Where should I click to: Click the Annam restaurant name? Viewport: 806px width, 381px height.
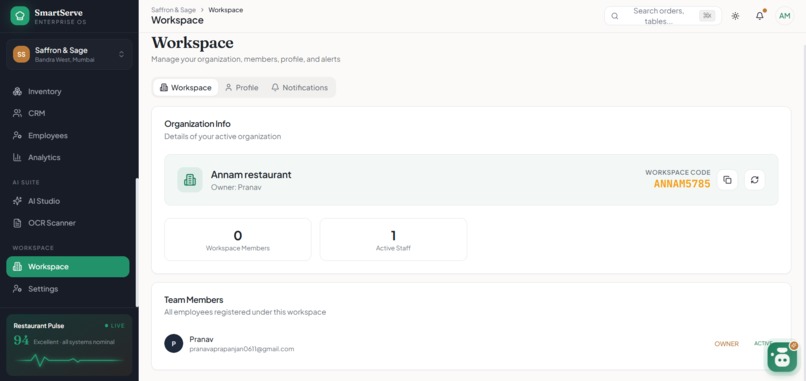(x=251, y=174)
